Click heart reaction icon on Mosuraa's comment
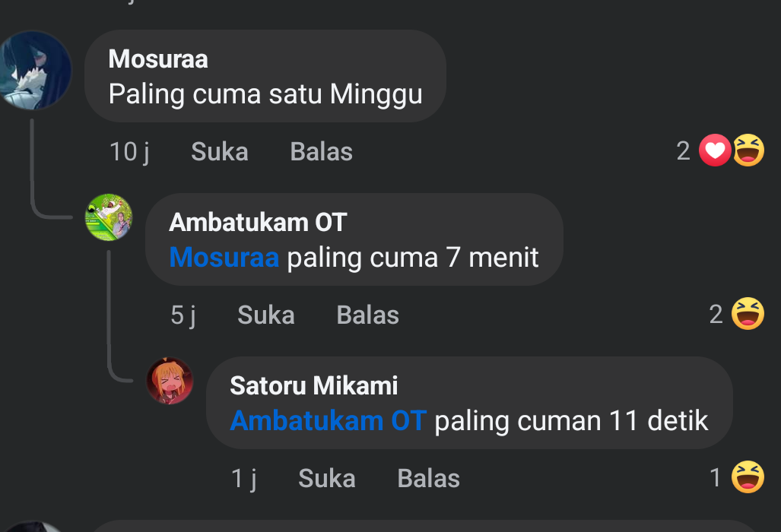The image size is (781, 532). [714, 150]
